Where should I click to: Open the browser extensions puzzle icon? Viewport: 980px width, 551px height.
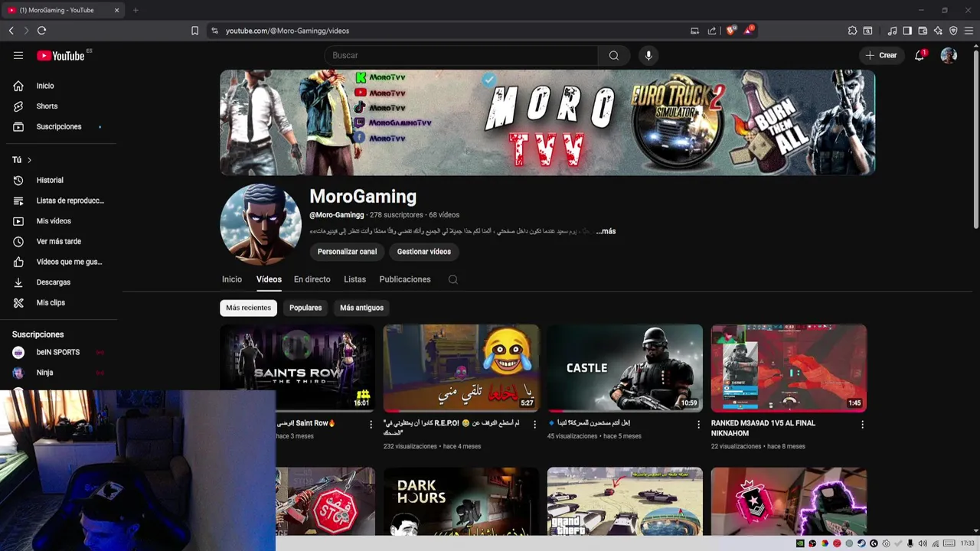point(852,31)
